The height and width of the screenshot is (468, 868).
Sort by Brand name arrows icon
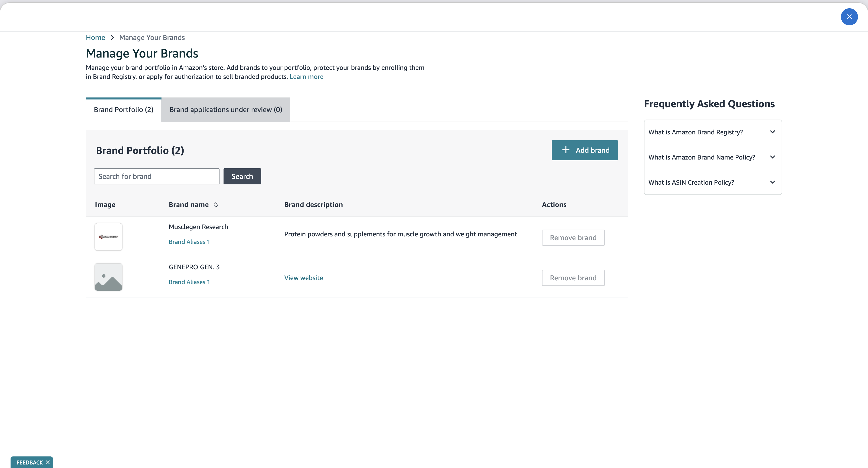pyautogui.click(x=216, y=205)
